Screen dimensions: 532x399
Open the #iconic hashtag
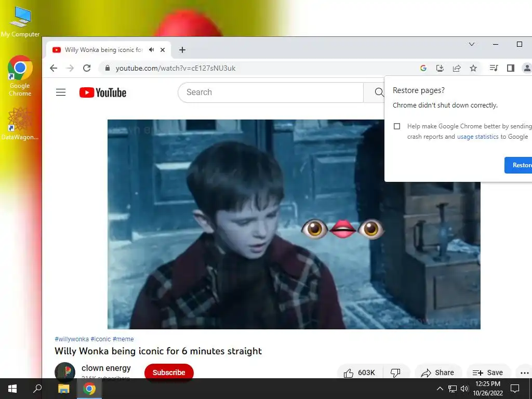[100, 339]
